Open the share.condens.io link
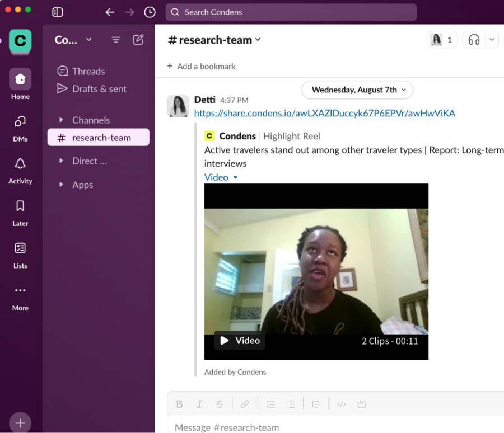Viewport: 504px width, 433px height. point(324,113)
